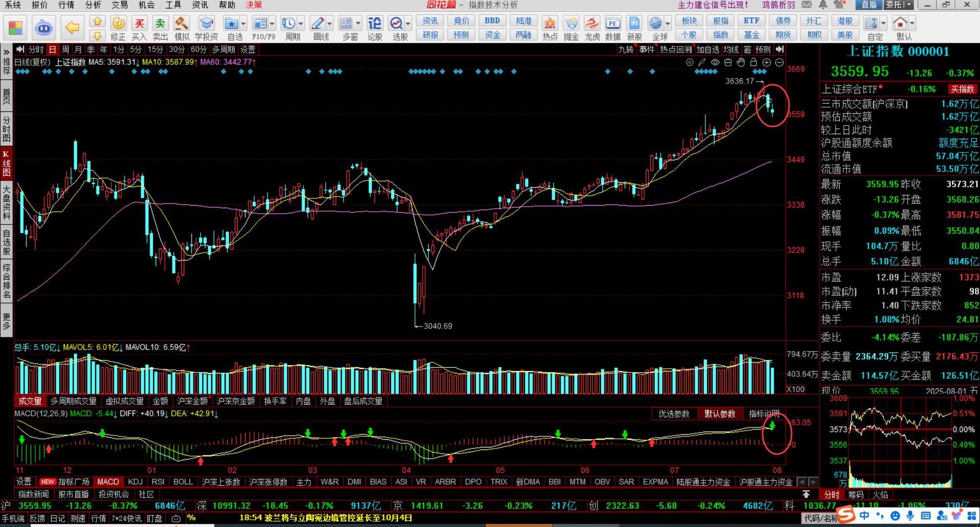Expand the 画线 dropdown arrow

click(x=330, y=23)
